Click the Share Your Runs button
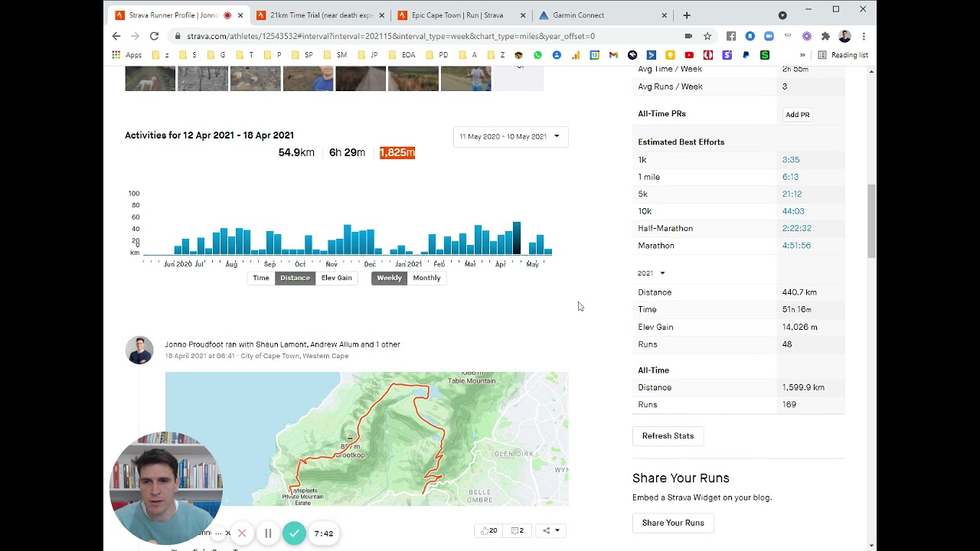 [x=673, y=523]
